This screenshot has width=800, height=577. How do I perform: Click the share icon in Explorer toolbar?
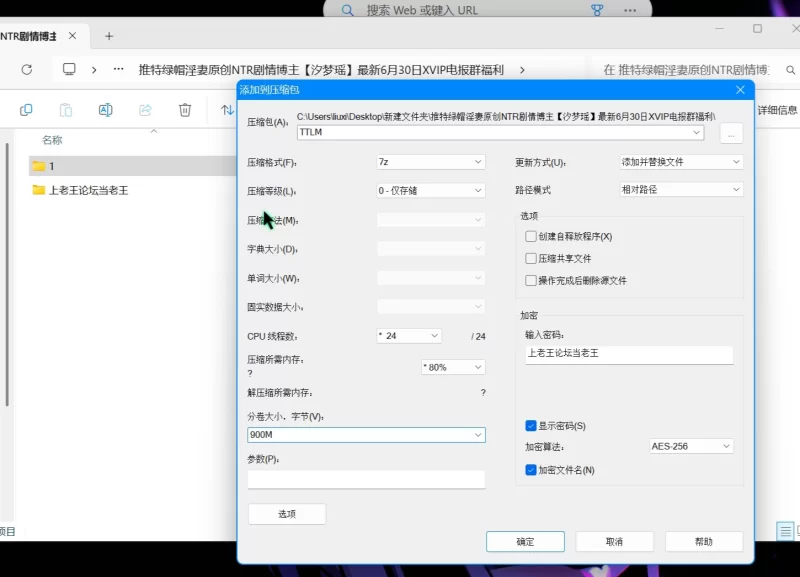[x=145, y=110]
